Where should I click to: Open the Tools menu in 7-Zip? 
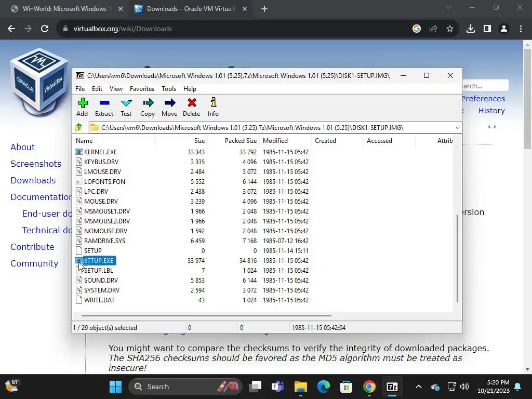[x=169, y=88]
